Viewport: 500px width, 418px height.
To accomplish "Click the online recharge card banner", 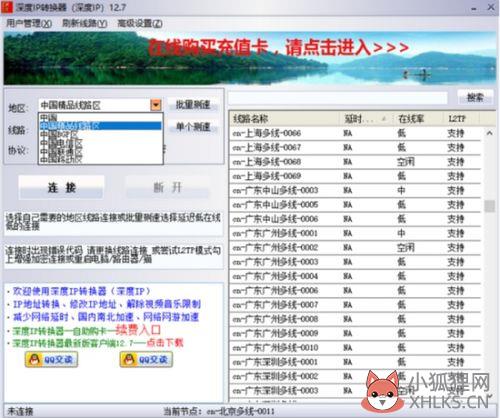I will pos(249,58).
